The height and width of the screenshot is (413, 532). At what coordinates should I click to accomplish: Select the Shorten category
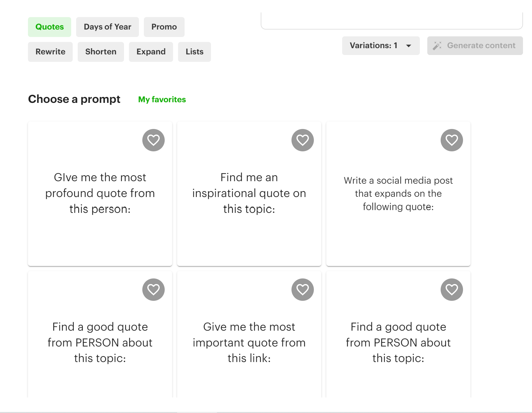tap(101, 52)
